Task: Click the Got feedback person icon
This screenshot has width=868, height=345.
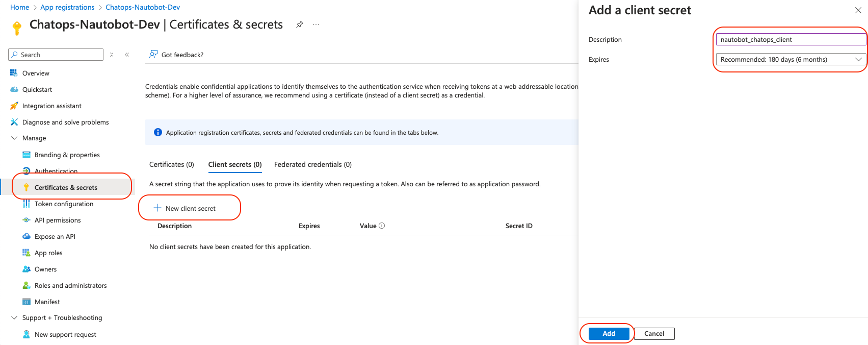Action: pyautogui.click(x=153, y=54)
